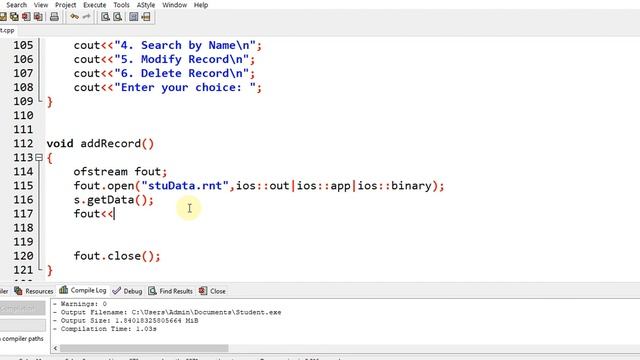Click the 'fout.close();' line
This screenshot has height=360, width=640.
click(117, 256)
